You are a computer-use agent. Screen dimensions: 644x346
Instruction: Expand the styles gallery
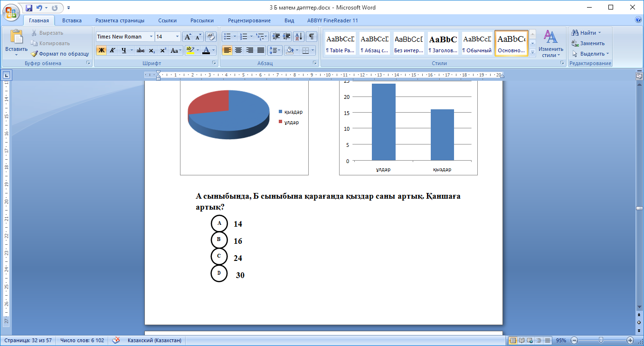coord(532,52)
